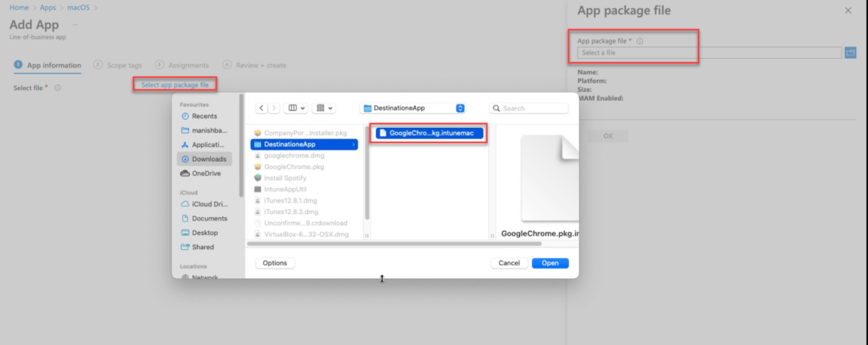Click the Select a file input field
The image size is (868, 345).
click(710, 52)
